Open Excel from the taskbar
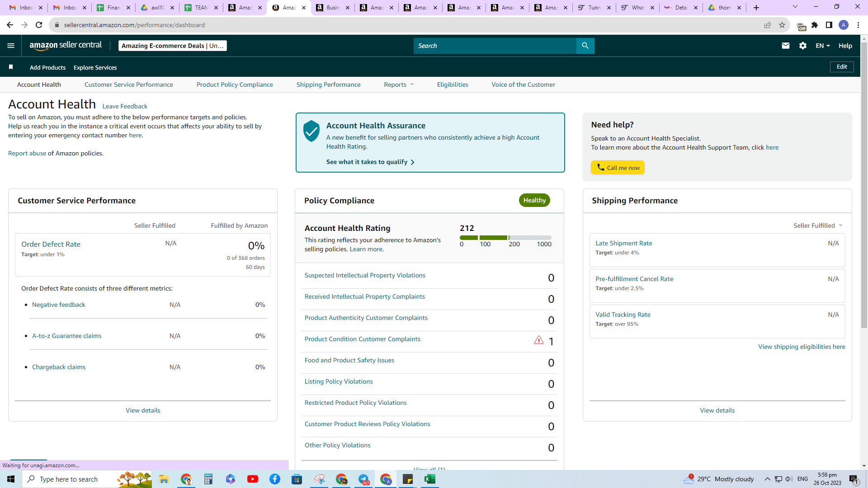Screen dimensions: 868x488 point(430,479)
